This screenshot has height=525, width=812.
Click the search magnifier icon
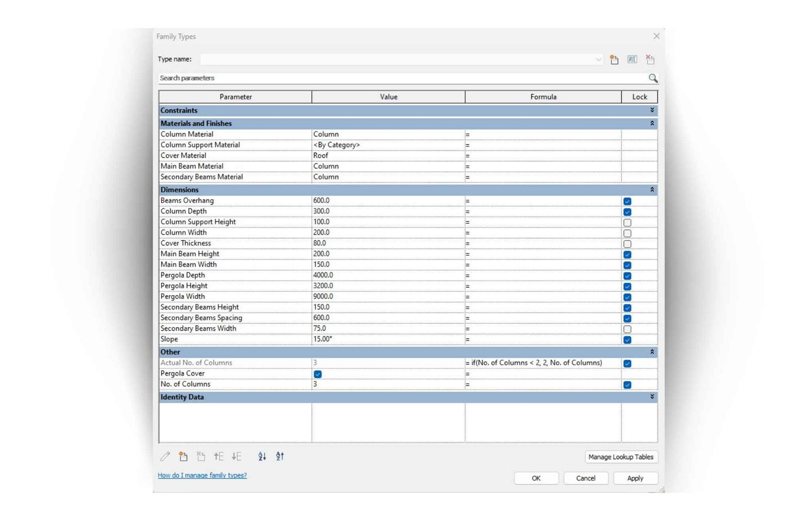click(652, 78)
